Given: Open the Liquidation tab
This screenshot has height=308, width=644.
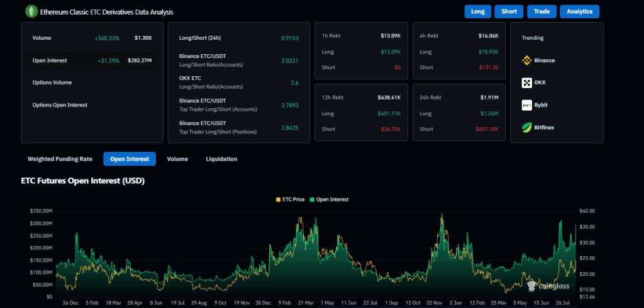Looking at the screenshot, I should 221,159.
